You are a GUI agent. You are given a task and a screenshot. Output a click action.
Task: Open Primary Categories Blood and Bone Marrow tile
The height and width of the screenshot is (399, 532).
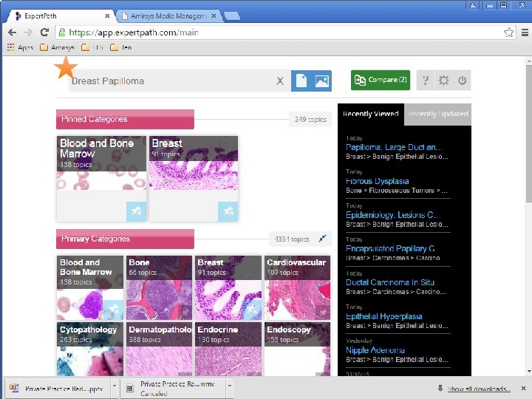click(x=90, y=287)
